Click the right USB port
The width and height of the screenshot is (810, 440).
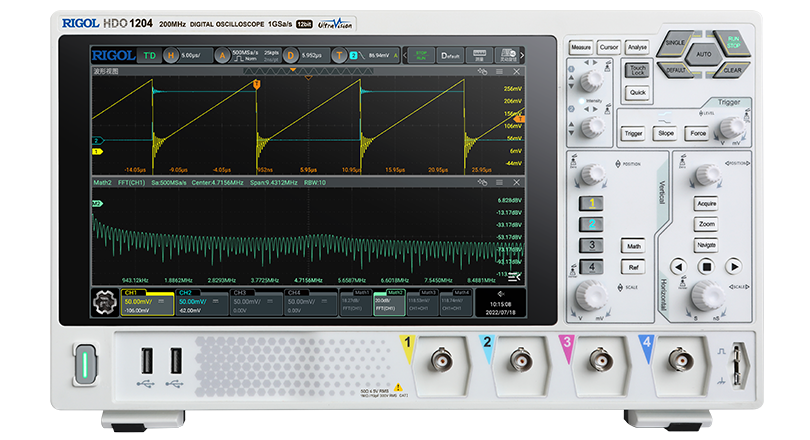pos(176,360)
